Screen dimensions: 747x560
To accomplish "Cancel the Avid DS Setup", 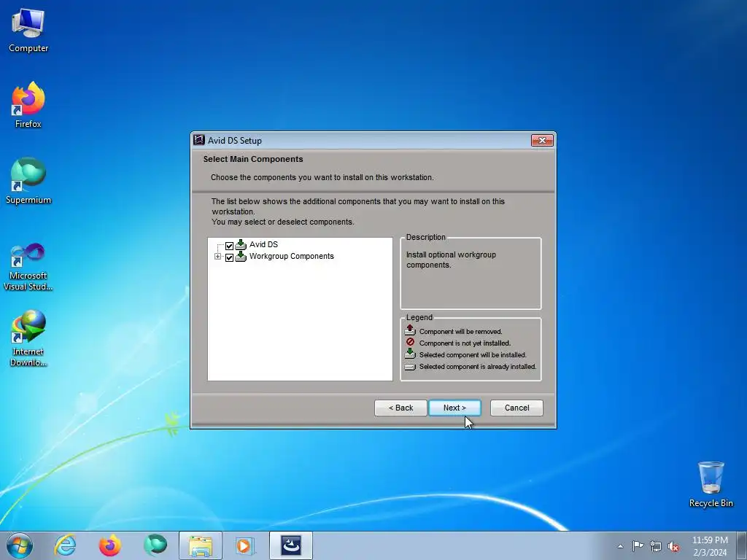I will tap(517, 408).
